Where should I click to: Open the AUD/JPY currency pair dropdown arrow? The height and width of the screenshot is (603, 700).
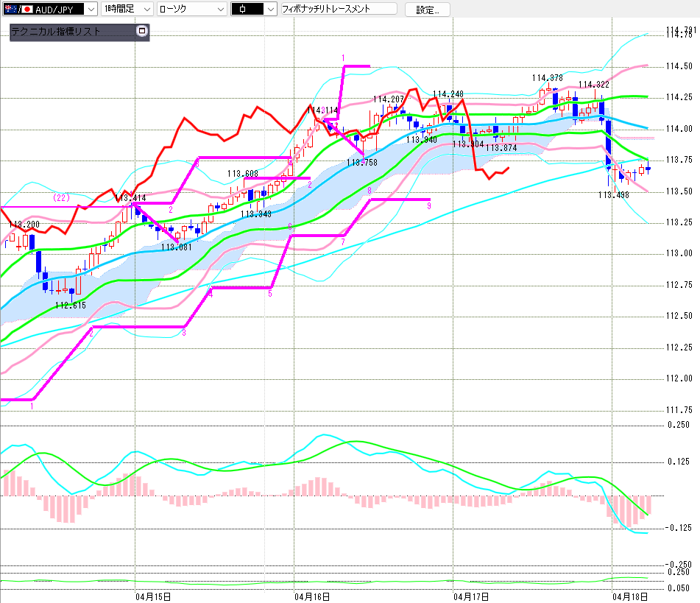[90, 10]
